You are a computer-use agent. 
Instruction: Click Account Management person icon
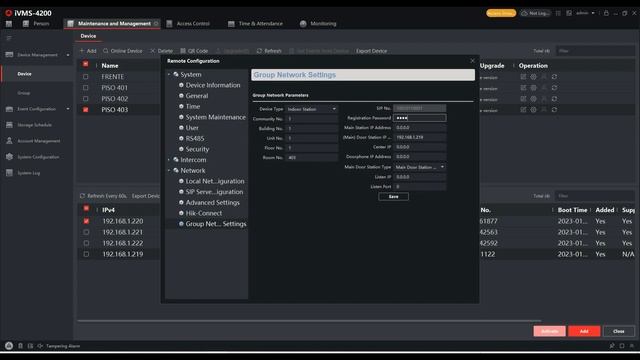click(x=9, y=141)
